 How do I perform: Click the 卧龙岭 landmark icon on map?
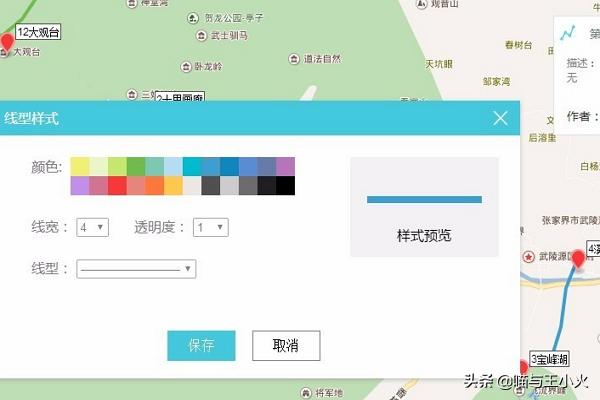tap(187, 68)
